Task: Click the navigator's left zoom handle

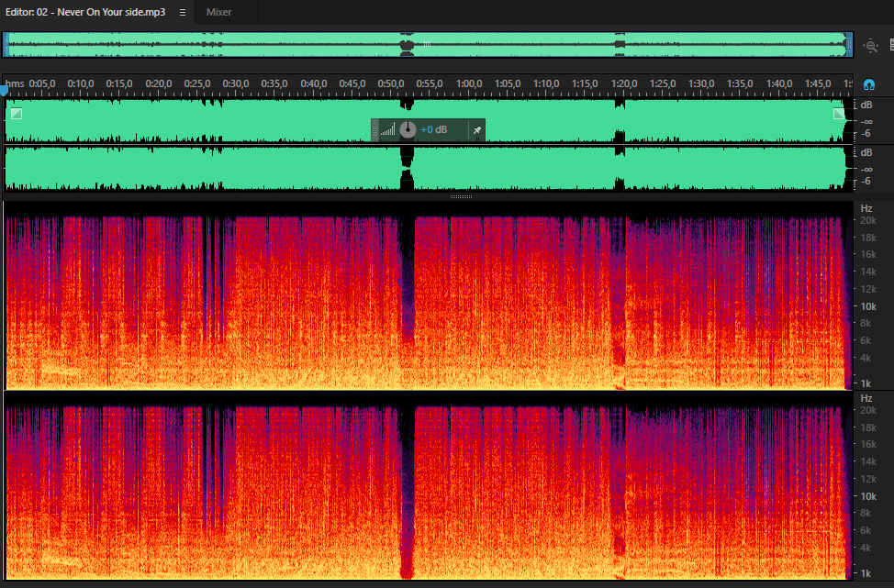Action: tap(6, 44)
